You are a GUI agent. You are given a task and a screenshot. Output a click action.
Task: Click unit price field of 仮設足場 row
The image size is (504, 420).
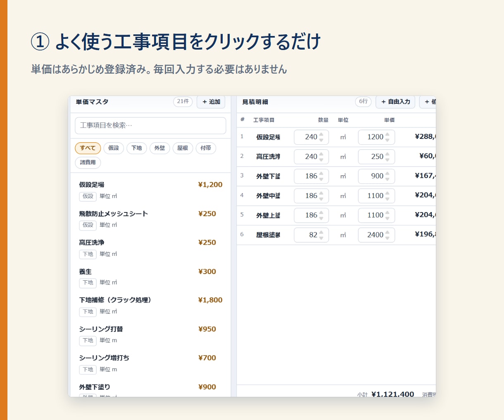[376, 137]
